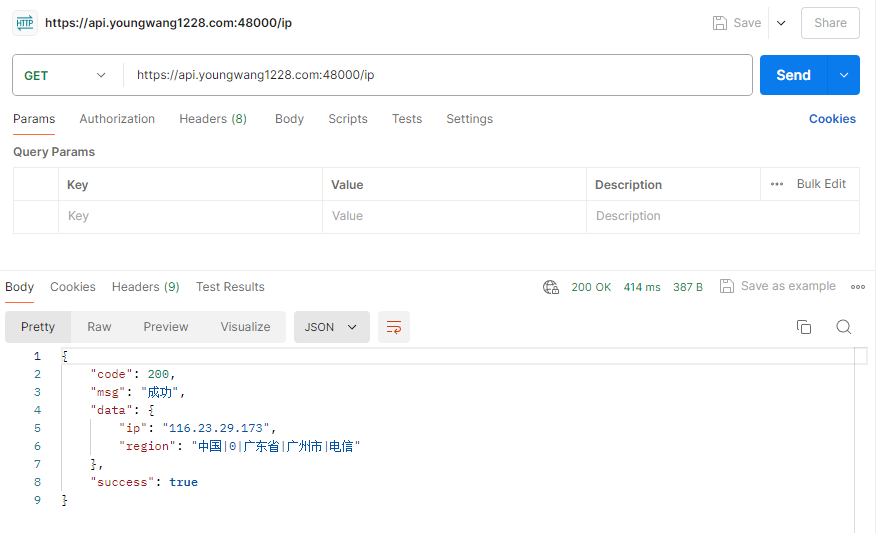
Task: Select the Raw view
Action: (99, 327)
